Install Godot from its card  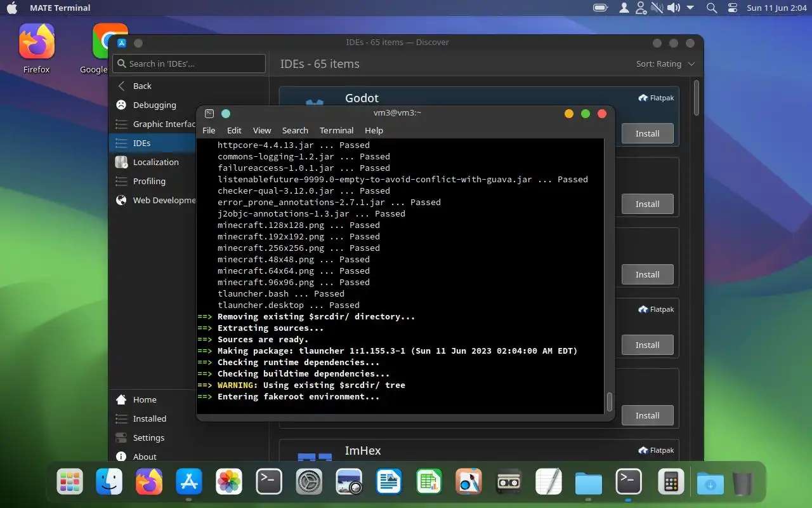click(x=647, y=133)
